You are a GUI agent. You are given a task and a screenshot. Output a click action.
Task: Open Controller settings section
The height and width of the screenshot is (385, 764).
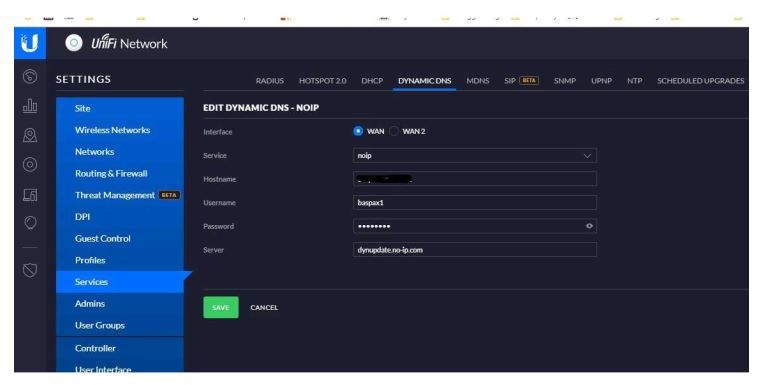(x=120, y=348)
